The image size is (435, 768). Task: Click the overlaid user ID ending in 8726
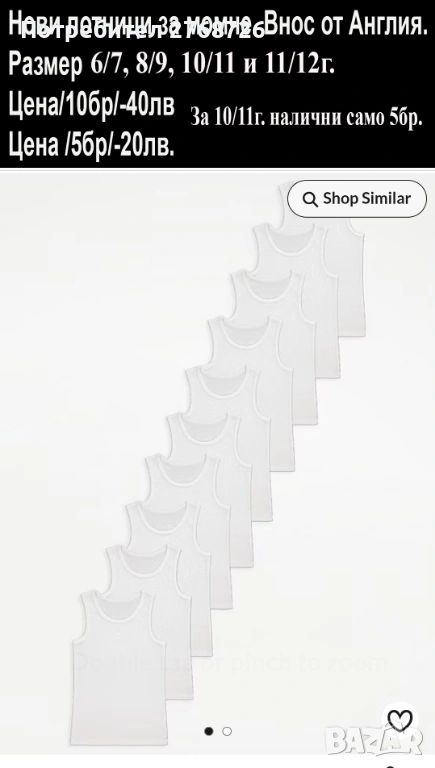click(x=143, y=31)
